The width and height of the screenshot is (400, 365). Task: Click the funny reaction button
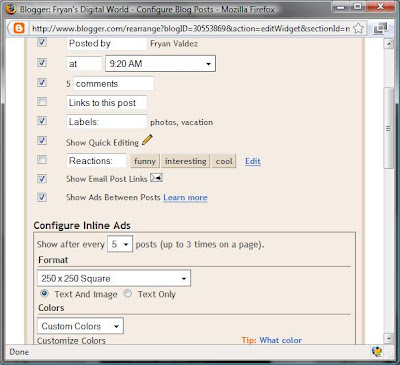point(145,161)
